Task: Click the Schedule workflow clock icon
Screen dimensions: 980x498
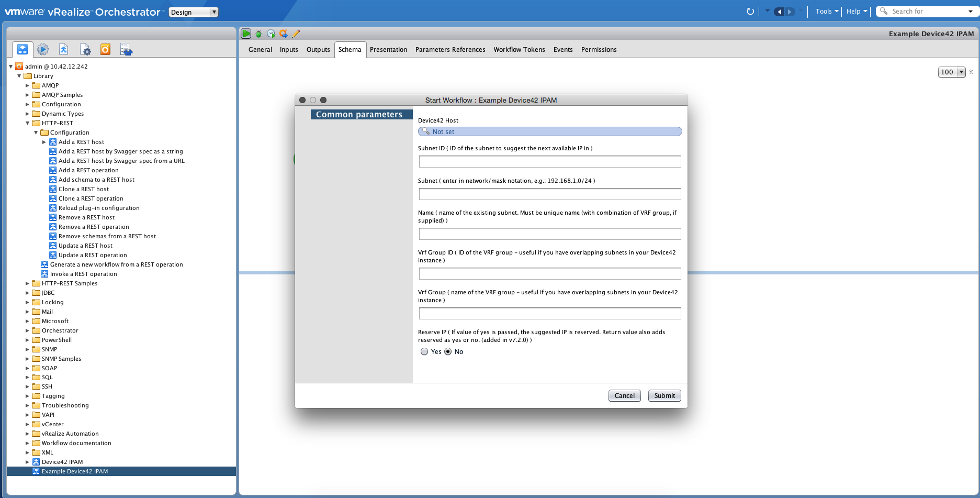Action: click(x=271, y=34)
